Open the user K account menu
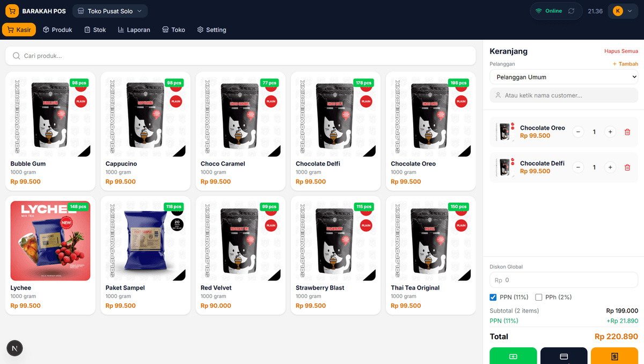 click(x=623, y=11)
